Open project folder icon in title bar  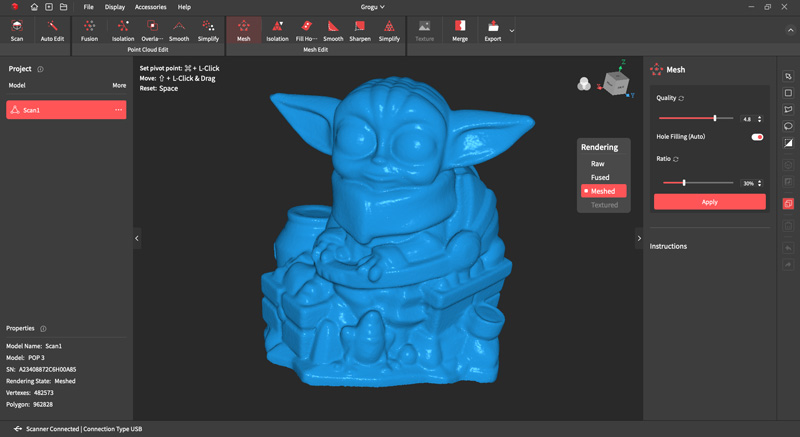click(63, 7)
